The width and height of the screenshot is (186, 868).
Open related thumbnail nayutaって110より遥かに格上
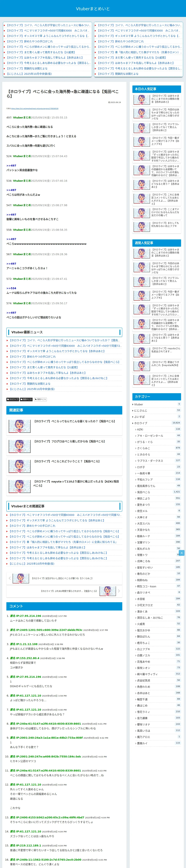coord(20,487)
